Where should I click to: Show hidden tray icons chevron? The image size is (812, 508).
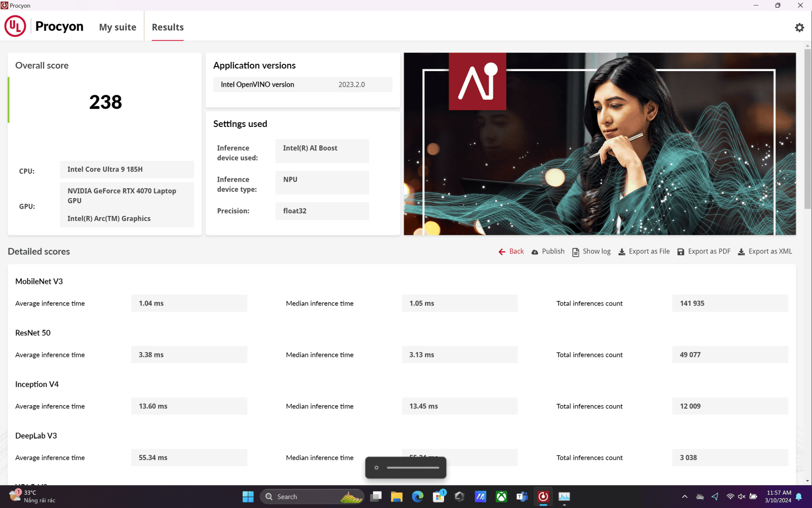(685, 497)
